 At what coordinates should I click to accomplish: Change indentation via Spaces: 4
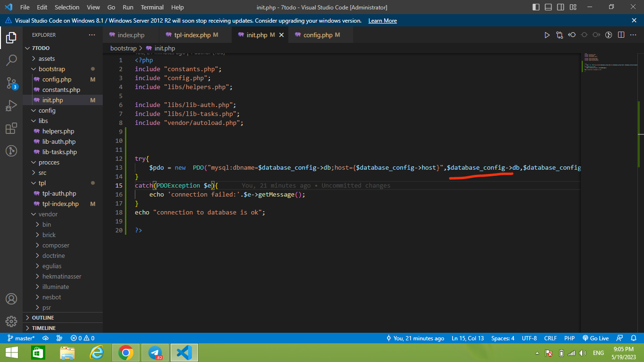pos(503,338)
